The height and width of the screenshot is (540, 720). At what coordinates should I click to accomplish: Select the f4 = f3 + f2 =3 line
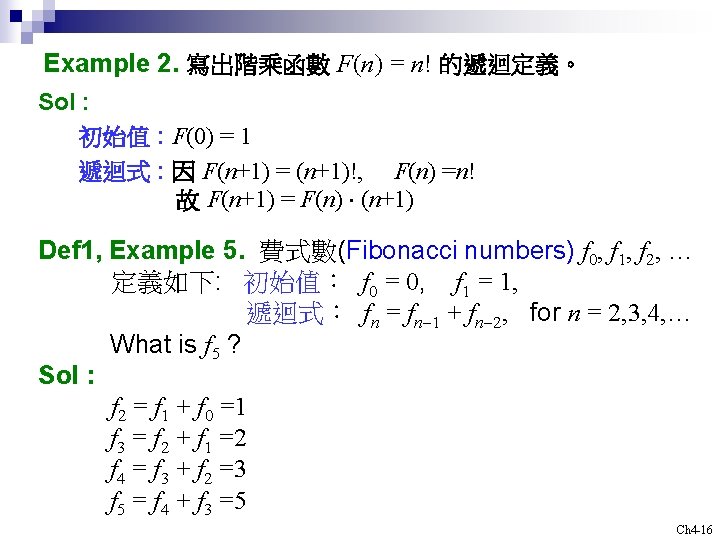pos(176,471)
